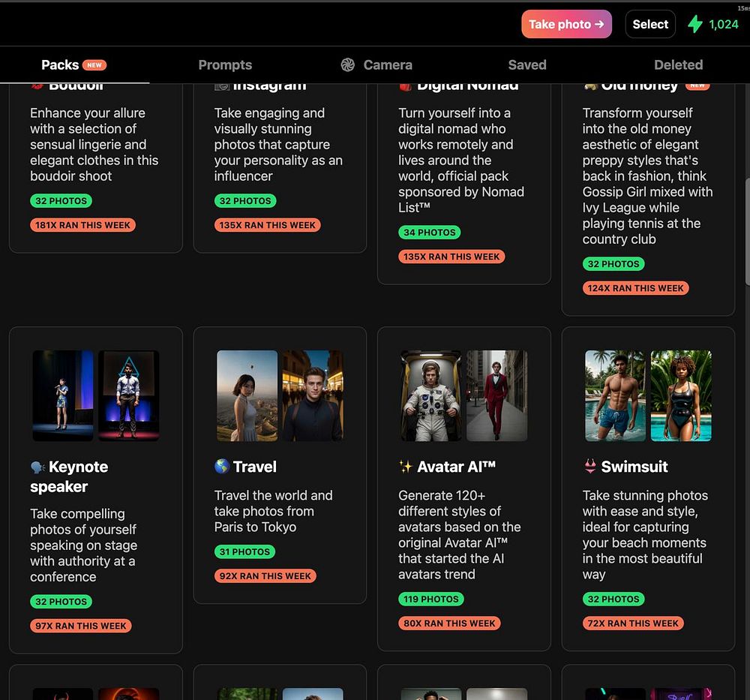Click Swimsuit's 32 PHOTOS badge
Image resolution: width=750 pixels, height=700 pixels.
[613, 599]
